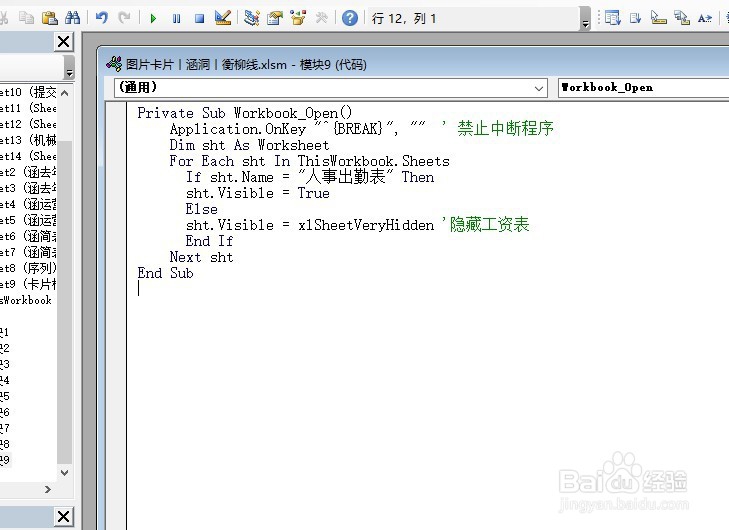
Task: Click the module window icon in title bar
Action: (x=114, y=64)
